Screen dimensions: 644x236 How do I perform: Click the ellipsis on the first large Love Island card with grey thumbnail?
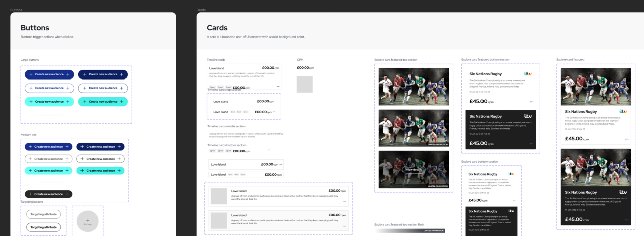[345, 202]
